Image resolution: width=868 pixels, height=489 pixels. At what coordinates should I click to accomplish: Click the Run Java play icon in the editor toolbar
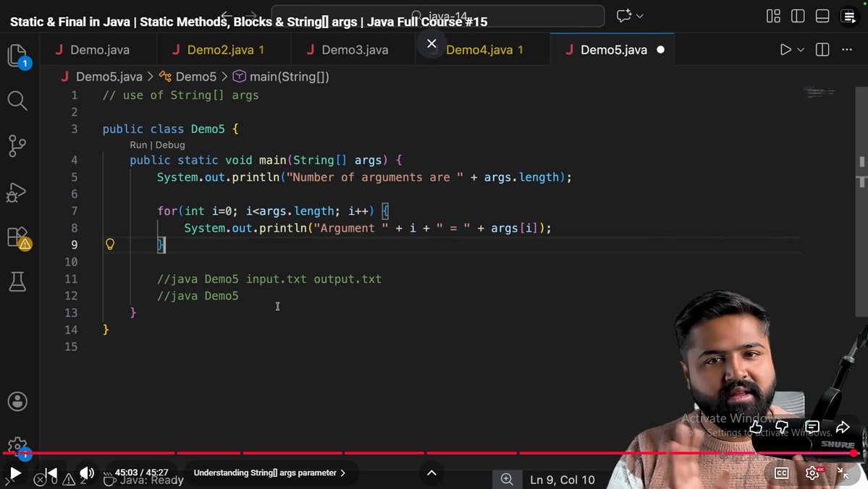click(785, 50)
